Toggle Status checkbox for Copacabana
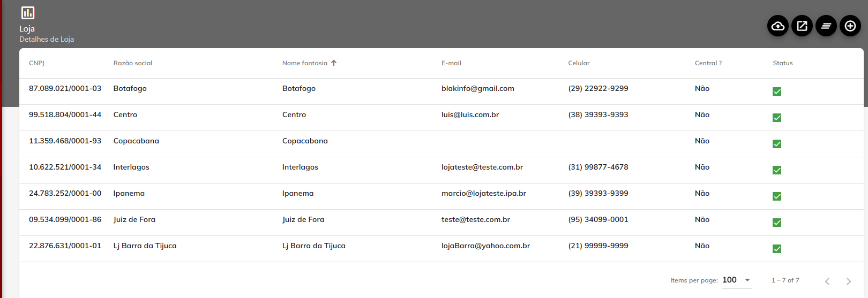 (x=777, y=144)
